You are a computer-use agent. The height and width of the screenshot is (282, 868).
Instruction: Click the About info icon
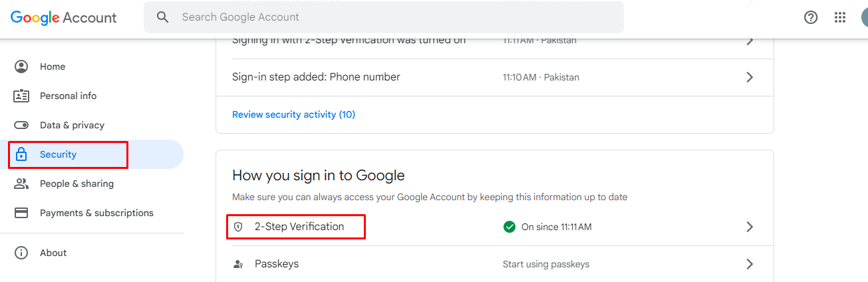pos(21,253)
